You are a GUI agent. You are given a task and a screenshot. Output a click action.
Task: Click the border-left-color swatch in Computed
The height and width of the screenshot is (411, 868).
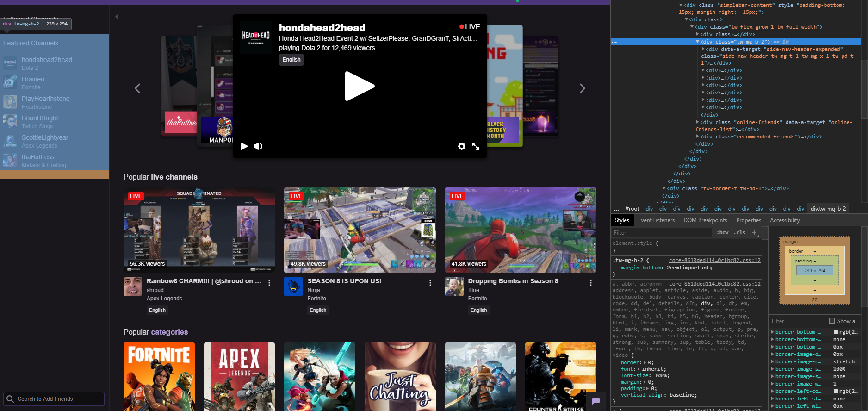[836, 391]
